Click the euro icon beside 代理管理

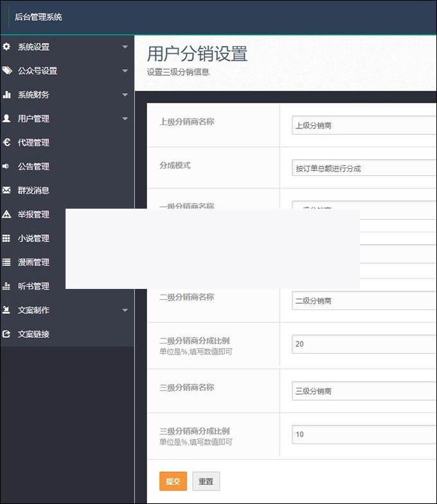6,143
